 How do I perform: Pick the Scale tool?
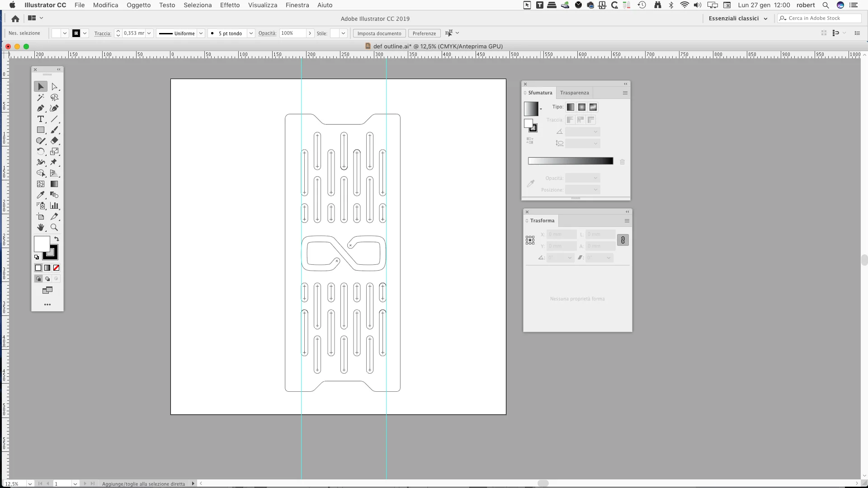54,151
